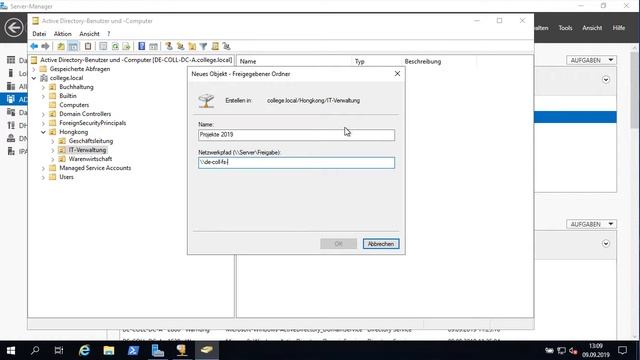The width and height of the screenshot is (640, 360).
Task: Close the Neues Objekt dialog
Action: point(397,73)
